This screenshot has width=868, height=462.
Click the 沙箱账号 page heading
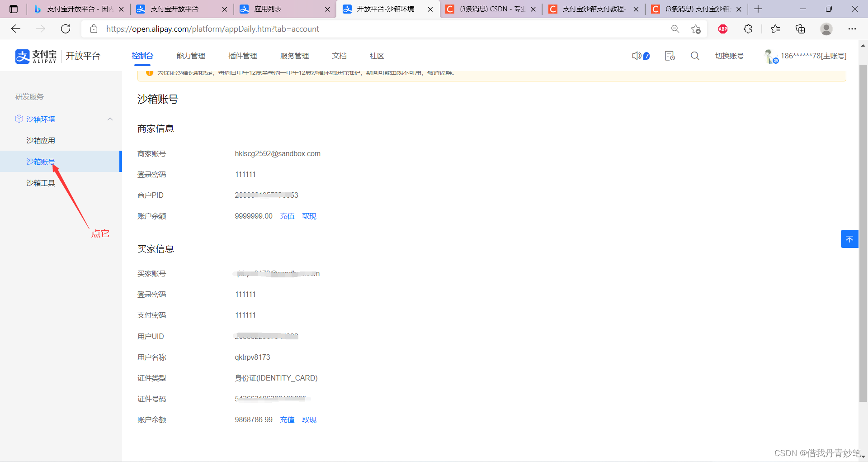click(x=158, y=99)
